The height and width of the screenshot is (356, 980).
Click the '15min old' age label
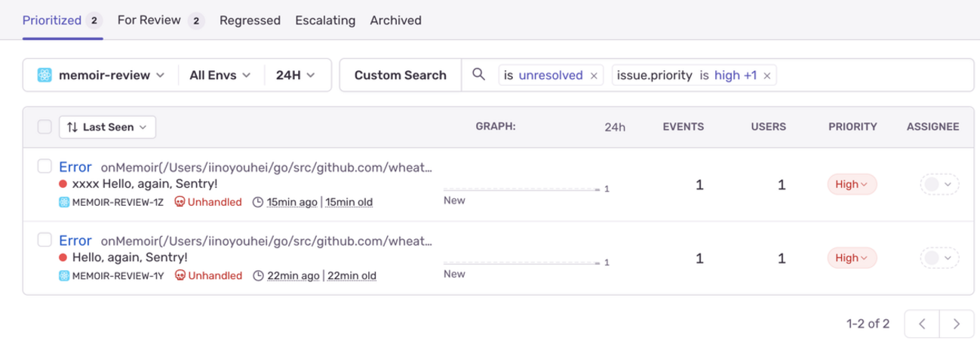pyautogui.click(x=349, y=202)
